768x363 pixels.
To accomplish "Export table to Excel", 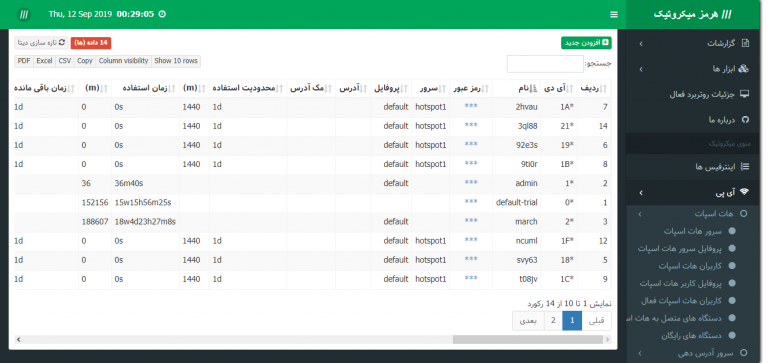I will tap(45, 61).
